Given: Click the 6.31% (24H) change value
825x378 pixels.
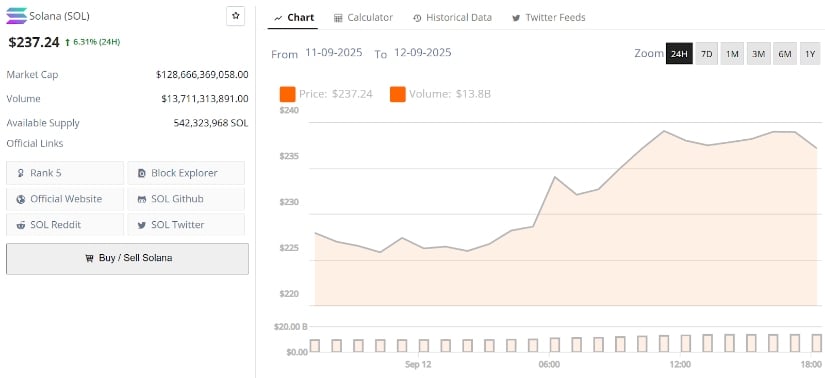Looking at the screenshot, I should click(x=93, y=42).
